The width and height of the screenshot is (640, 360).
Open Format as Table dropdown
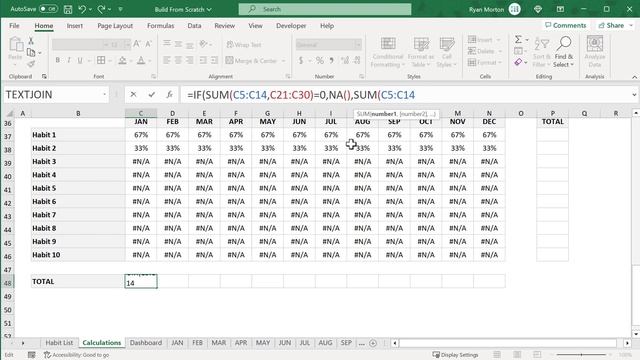[420, 52]
